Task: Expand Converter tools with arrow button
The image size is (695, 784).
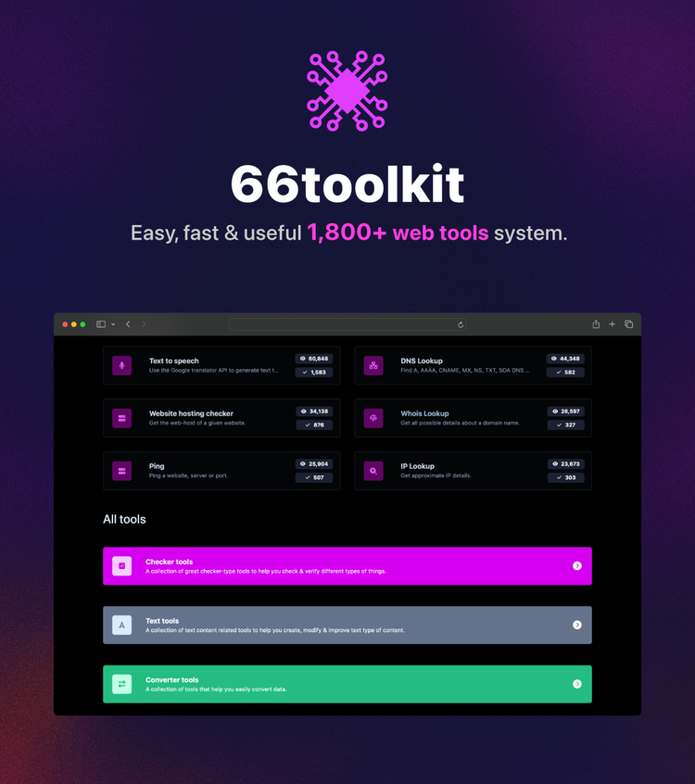Action: coord(576,684)
